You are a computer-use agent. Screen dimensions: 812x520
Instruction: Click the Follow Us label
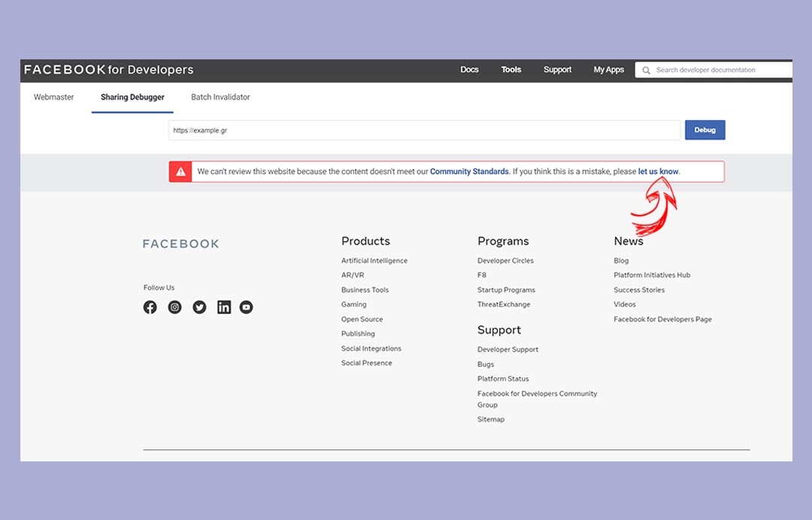click(159, 288)
